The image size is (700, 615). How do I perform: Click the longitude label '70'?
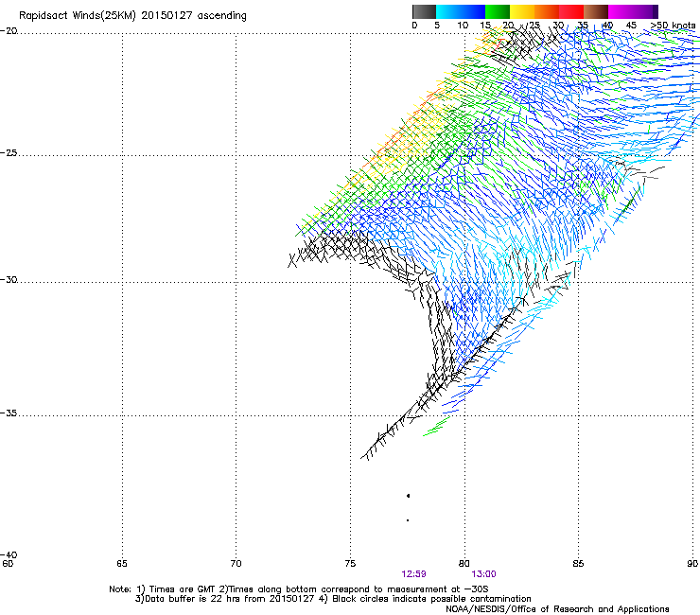coord(236,563)
